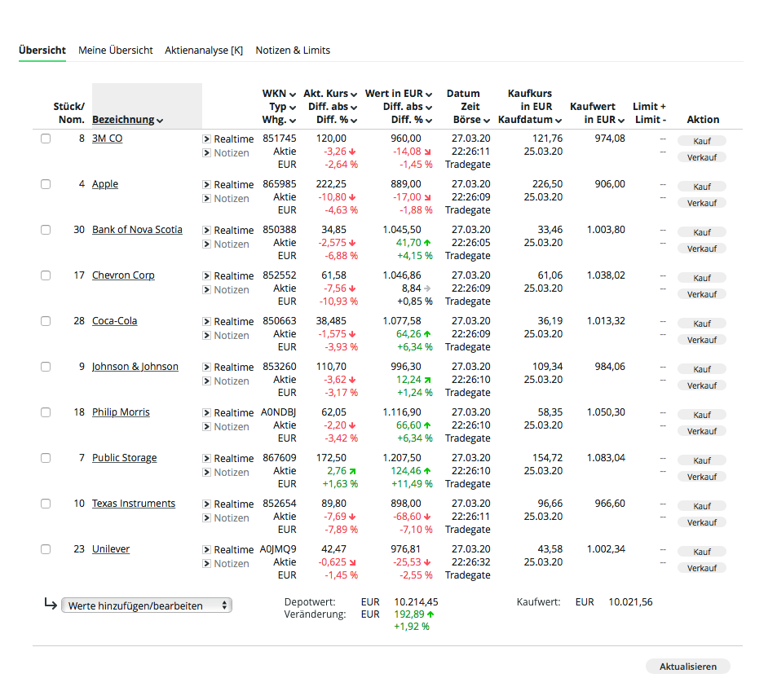
Task: Open Realtime arrow icon for Bank of Nova Scotia
Action: coord(206,231)
